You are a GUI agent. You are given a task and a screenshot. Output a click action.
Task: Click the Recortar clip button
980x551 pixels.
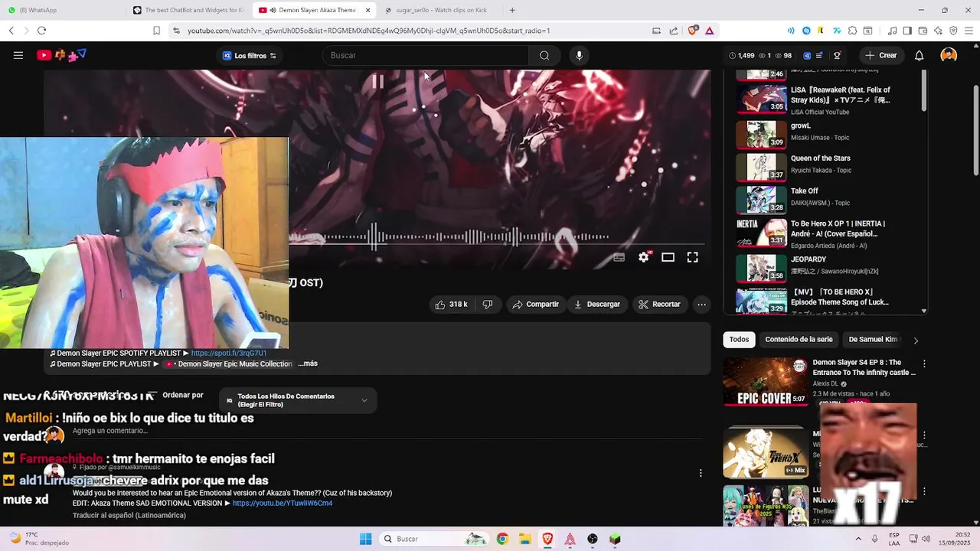pos(659,305)
